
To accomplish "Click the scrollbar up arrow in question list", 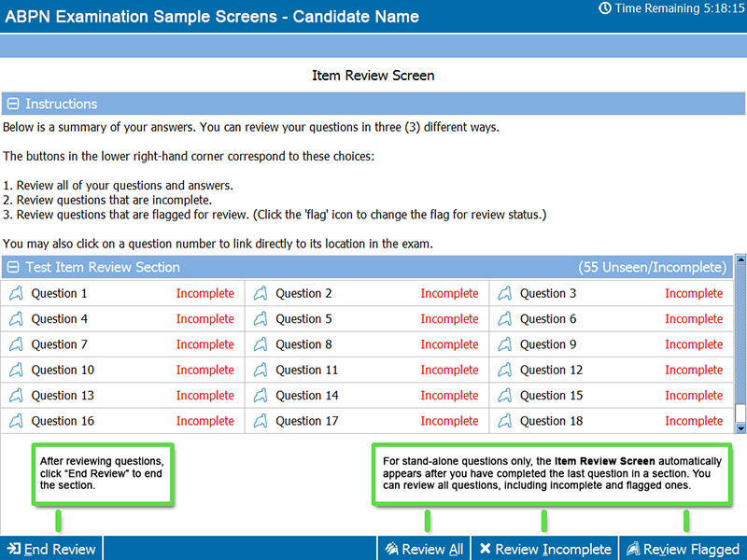I will (x=740, y=260).
